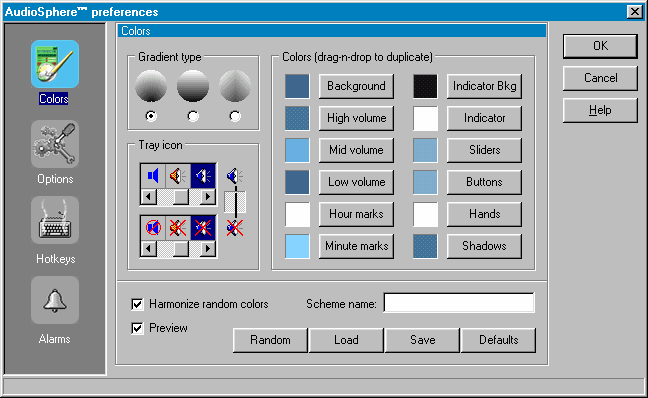Screen dimensions: 648x398
Task: Click the speaker preview icon above vertical line
Action: pyautogui.click(x=235, y=176)
